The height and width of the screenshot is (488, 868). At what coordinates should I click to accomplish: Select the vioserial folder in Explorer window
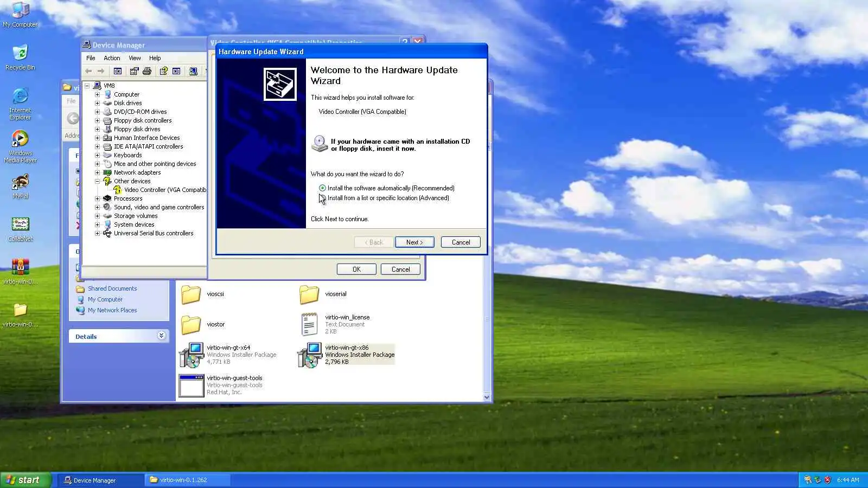(x=323, y=294)
